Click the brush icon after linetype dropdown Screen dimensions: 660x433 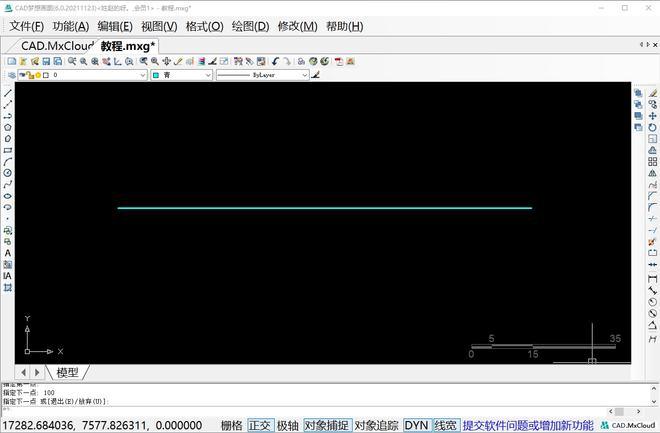[x=316, y=75]
